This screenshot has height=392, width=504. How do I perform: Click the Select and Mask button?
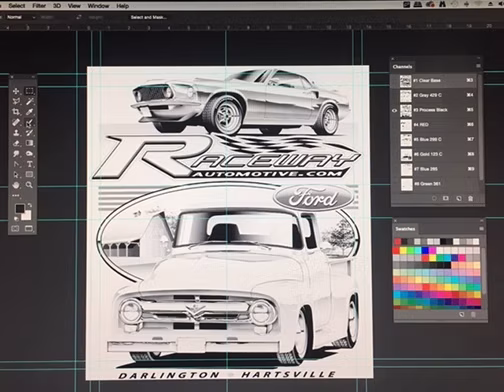[149, 17]
